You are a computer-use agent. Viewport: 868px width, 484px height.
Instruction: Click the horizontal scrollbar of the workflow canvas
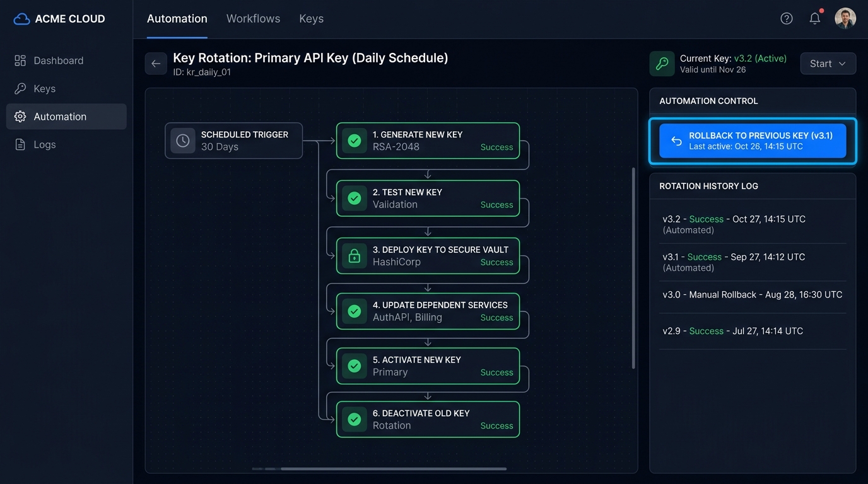pos(394,469)
